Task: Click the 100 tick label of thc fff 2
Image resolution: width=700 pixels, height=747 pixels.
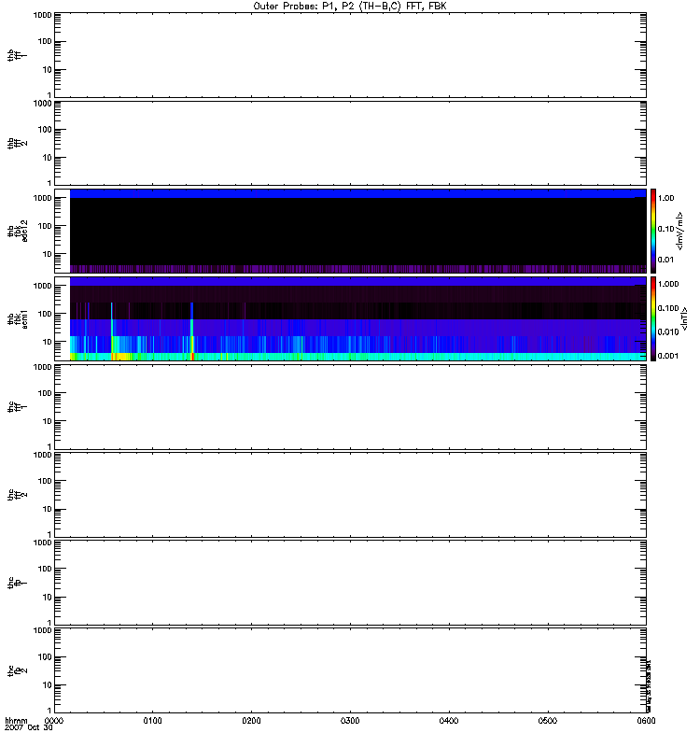Action: 45,481
